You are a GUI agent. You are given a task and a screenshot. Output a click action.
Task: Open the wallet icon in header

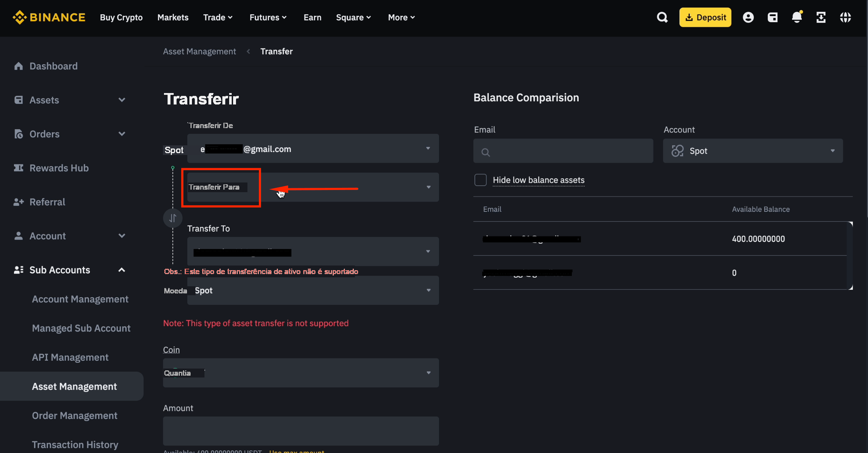[772, 17]
